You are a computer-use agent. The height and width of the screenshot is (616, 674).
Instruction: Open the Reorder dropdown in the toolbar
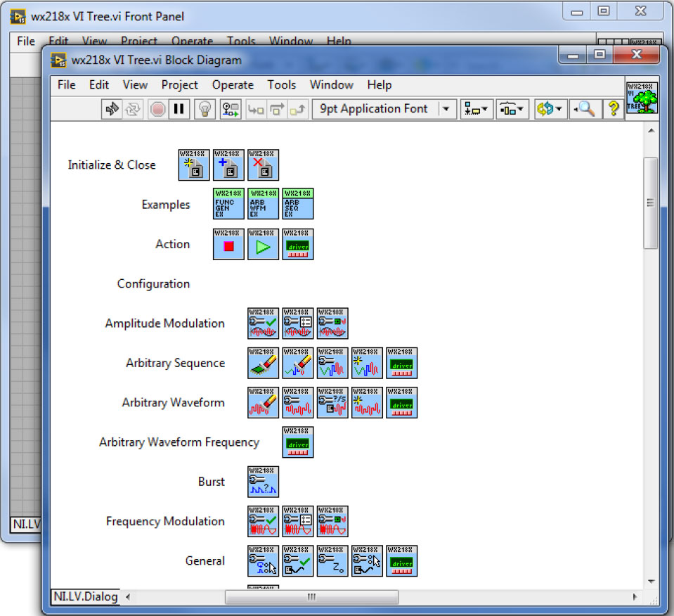pos(549,109)
